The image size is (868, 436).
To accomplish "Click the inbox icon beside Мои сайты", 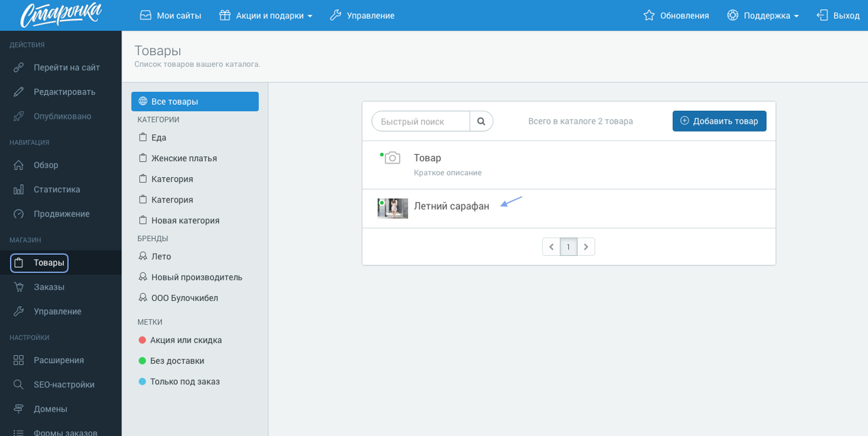I will pyautogui.click(x=146, y=15).
